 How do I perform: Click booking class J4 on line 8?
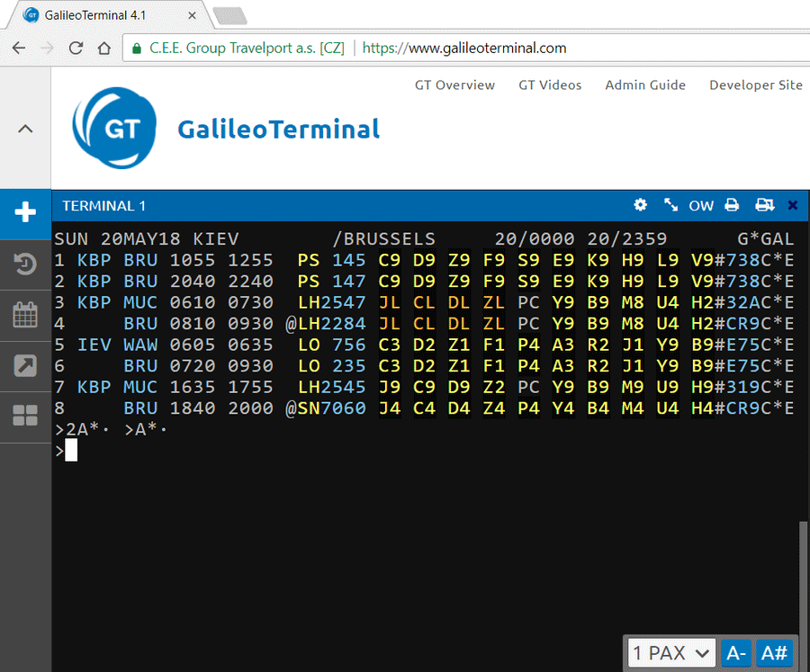tap(390, 408)
